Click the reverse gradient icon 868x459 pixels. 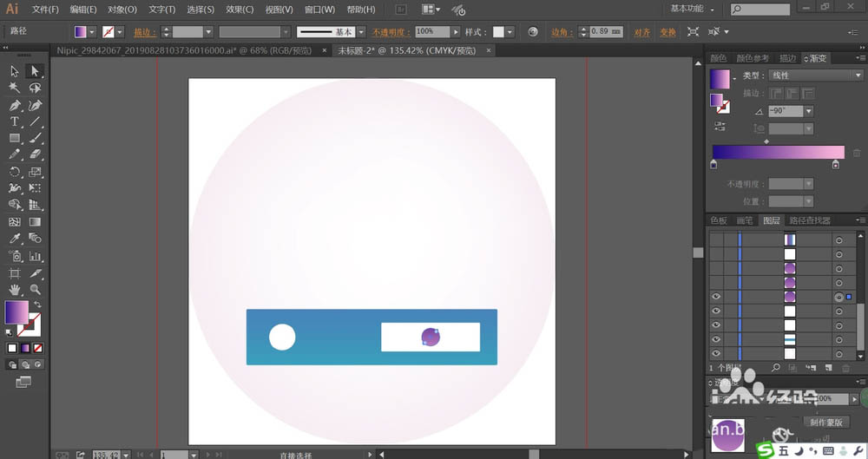[719, 127]
